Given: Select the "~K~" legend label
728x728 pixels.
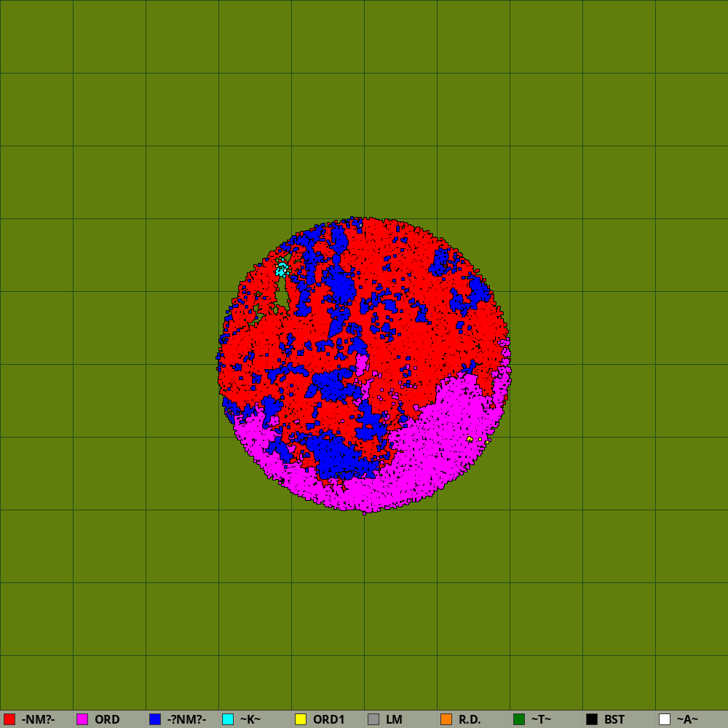Looking at the screenshot, I should [250, 719].
